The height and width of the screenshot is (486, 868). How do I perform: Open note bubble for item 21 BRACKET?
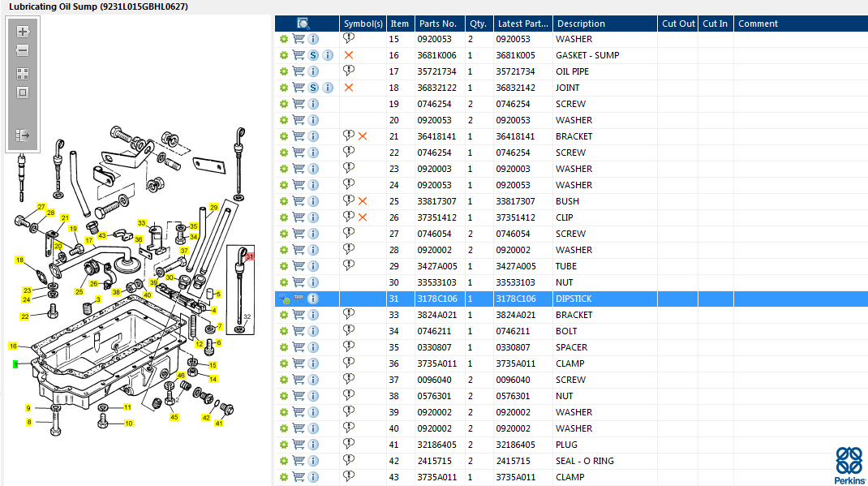pos(349,135)
